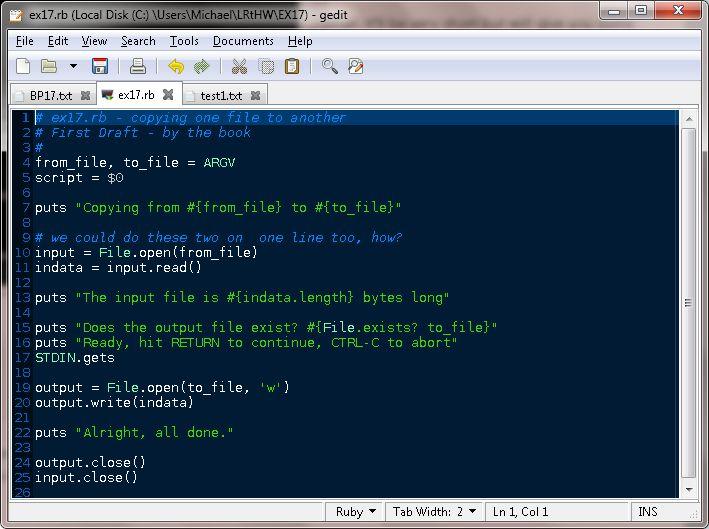The height and width of the screenshot is (529, 709).
Task: Click the vertical scrollbar thumb
Action: [x=688, y=303]
